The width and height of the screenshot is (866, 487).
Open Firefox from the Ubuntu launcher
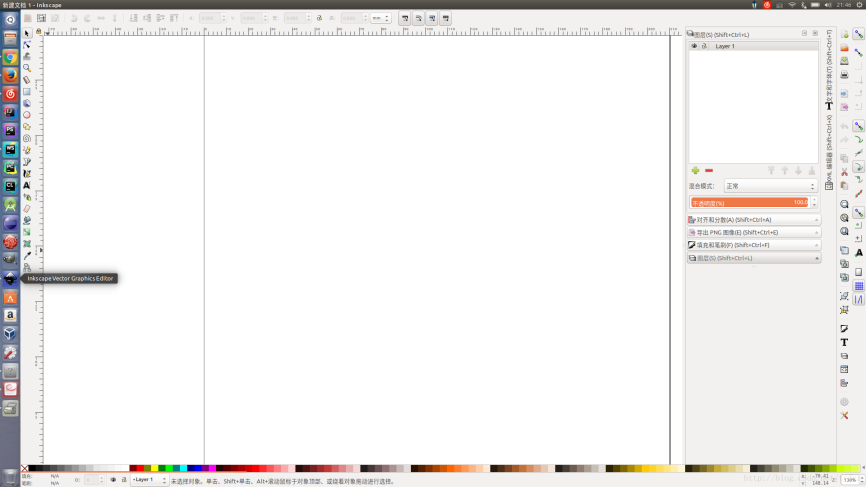tap(10, 75)
